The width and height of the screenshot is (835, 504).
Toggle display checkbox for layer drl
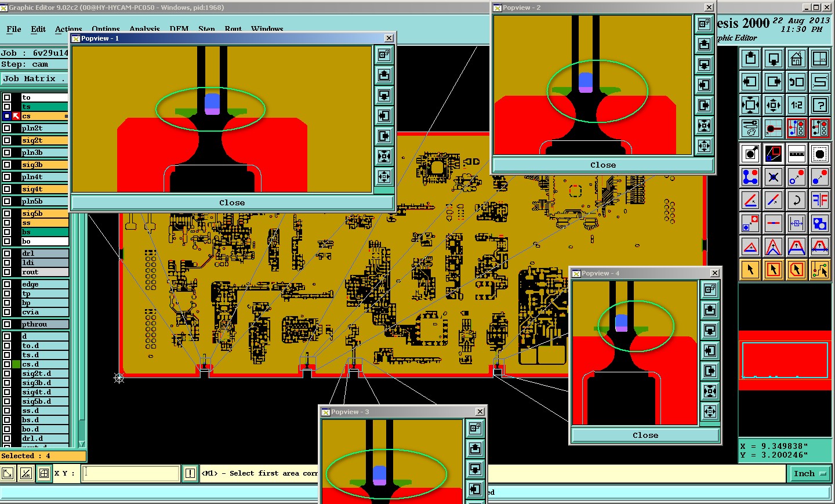click(7, 253)
